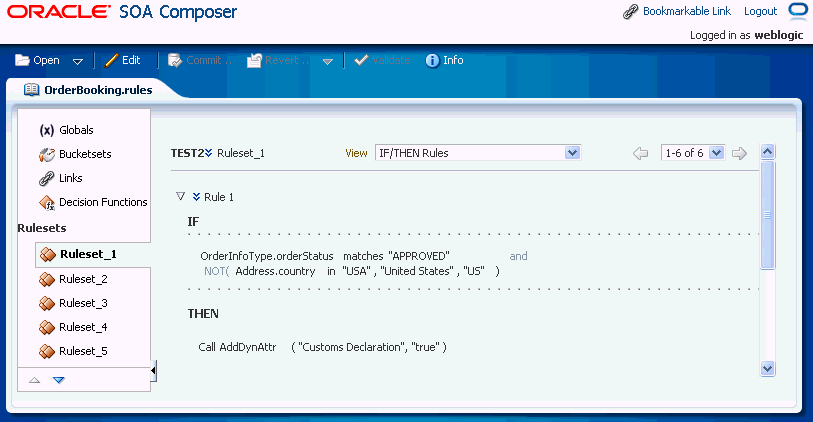The image size is (813, 422).
Task: Go to previous rules page arrow
Action: coord(640,153)
